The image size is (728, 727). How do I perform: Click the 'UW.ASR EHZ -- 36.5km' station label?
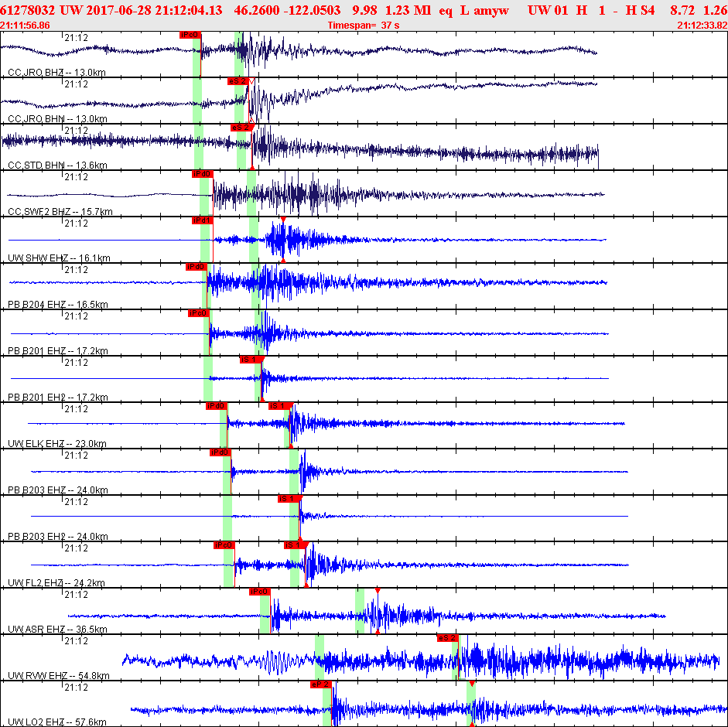point(57,630)
